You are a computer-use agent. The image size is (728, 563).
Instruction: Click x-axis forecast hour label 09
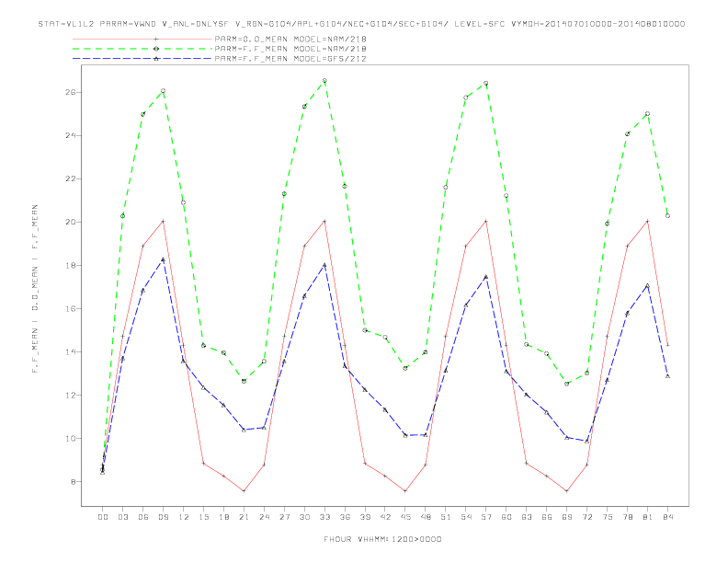pyautogui.click(x=163, y=517)
